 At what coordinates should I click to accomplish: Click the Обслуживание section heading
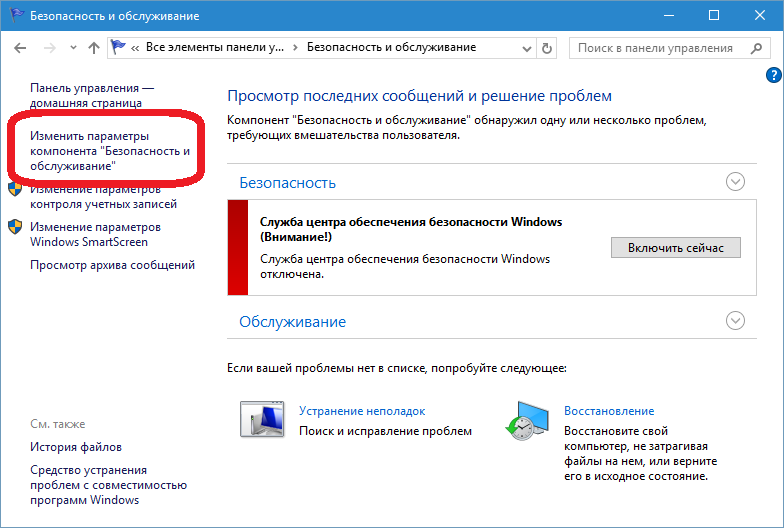[292, 322]
